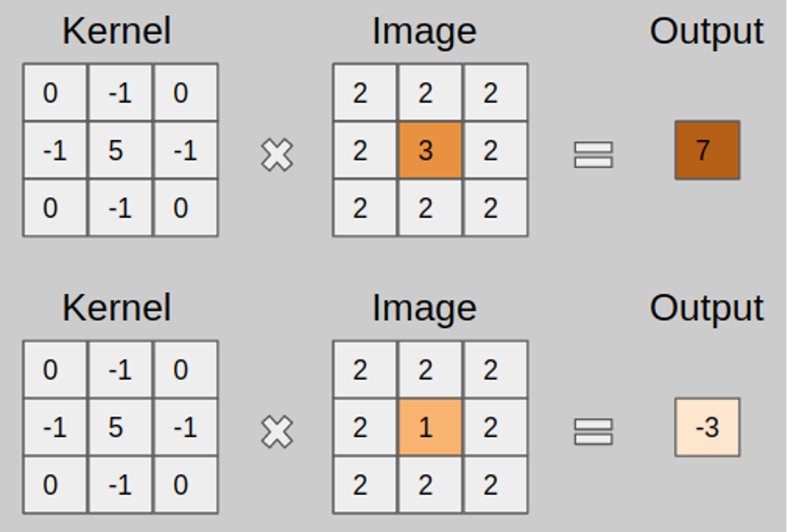The image size is (788, 532).
Task: Select the light peach output cell -3
Action: click(x=707, y=427)
